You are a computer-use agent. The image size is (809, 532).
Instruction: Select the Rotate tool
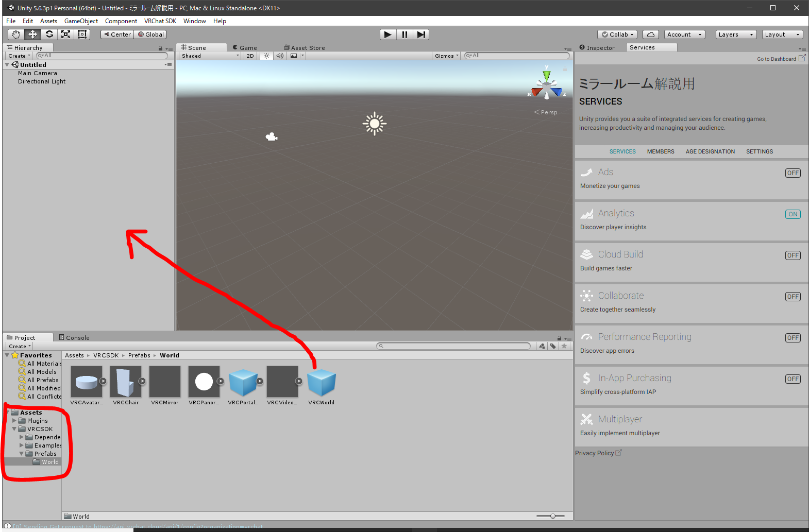[x=49, y=35]
